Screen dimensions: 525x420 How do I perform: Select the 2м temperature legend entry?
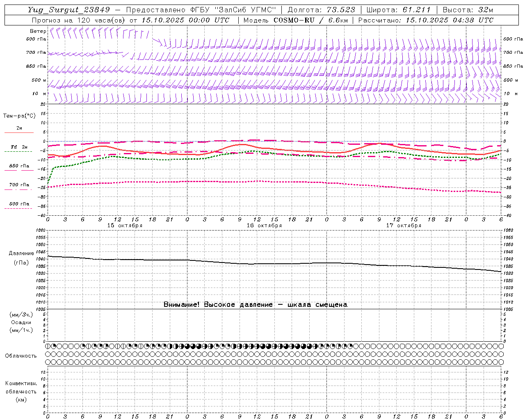19,128
